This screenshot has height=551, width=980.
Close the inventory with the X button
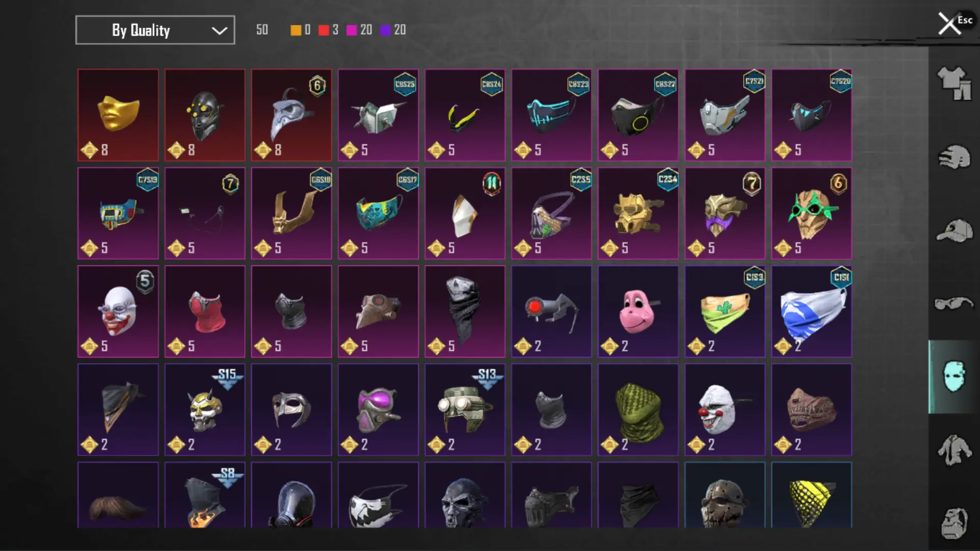(x=949, y=23)
